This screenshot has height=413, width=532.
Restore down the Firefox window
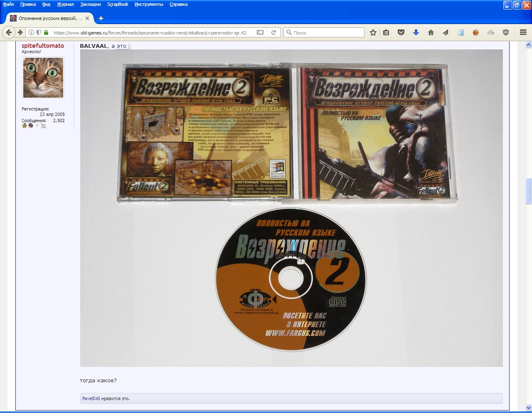coord(517,5)
